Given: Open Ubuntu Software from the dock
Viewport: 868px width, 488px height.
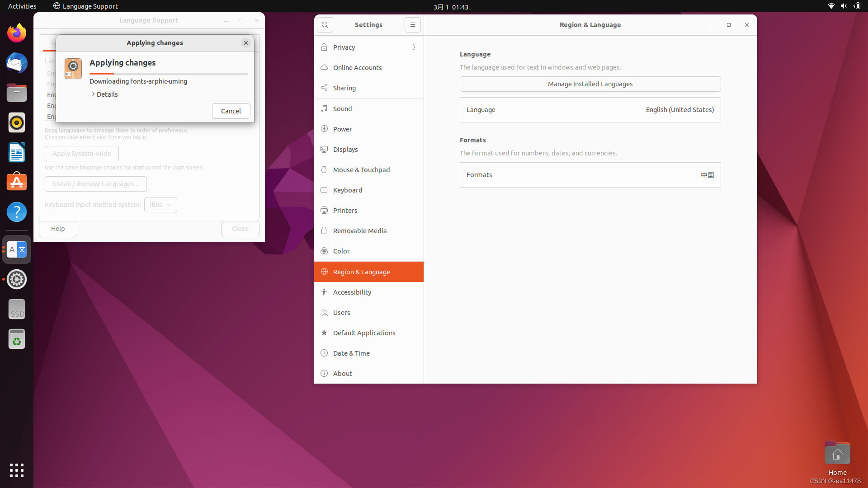Looking at the screenshot, I should point(16,182).
